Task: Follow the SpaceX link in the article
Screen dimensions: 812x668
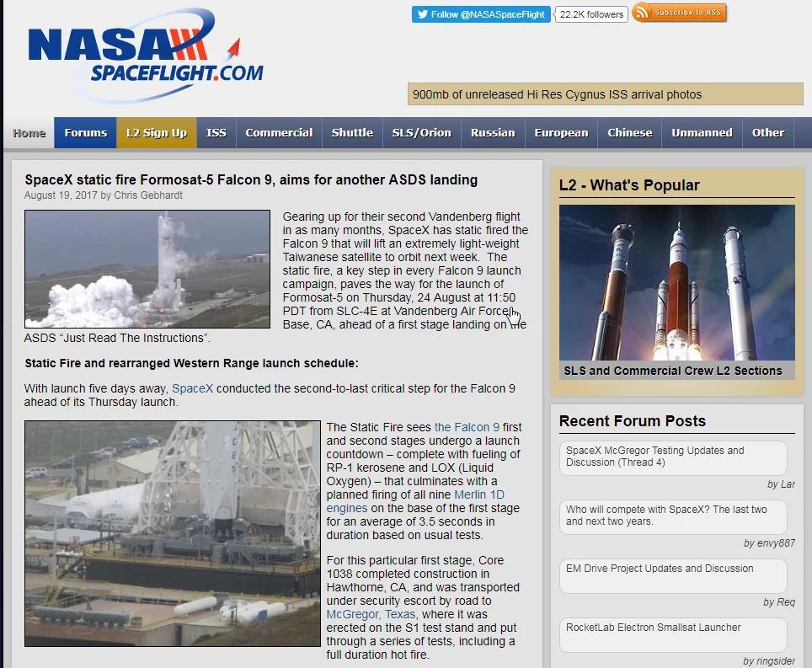Action: pos(192,388)
